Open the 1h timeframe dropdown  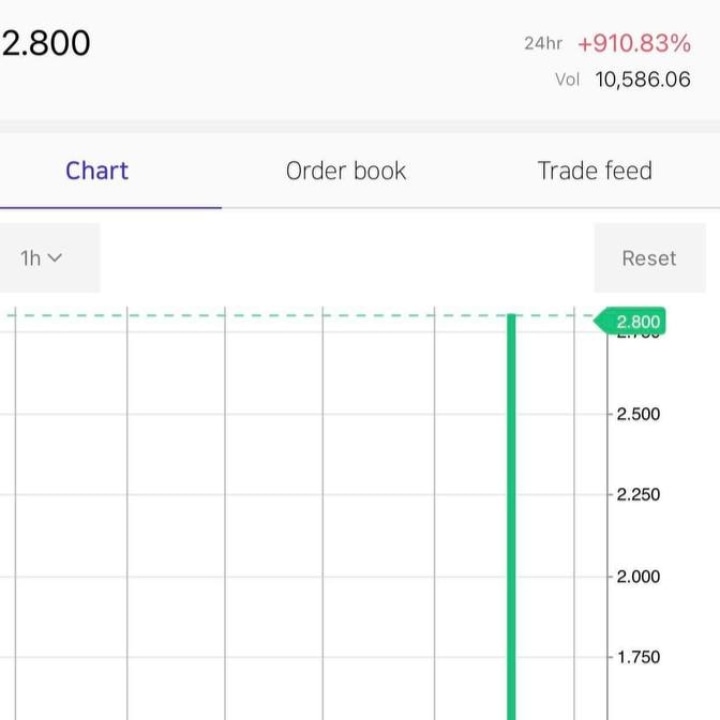tap(50, 258)
